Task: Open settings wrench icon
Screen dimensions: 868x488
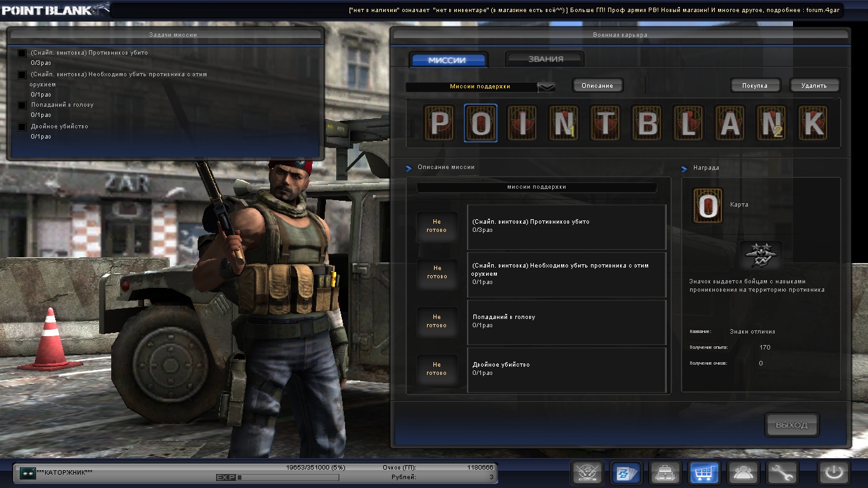Action: (x=781, y=473)
